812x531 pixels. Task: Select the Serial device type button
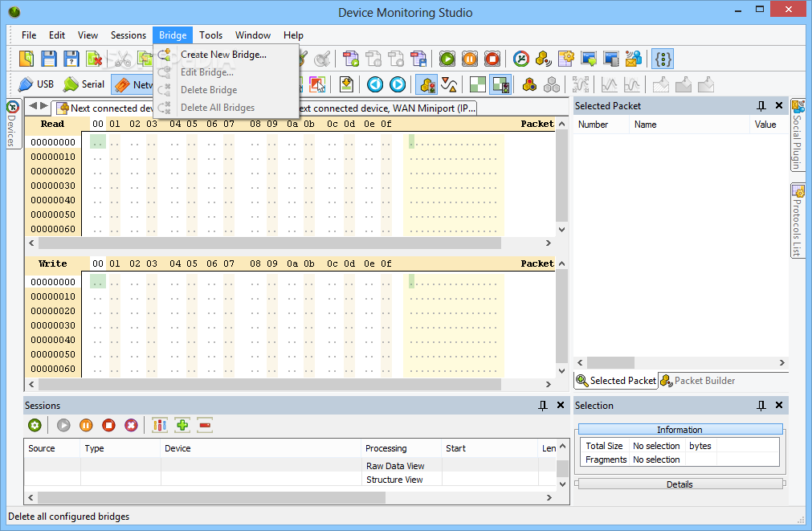click(84, 84)
